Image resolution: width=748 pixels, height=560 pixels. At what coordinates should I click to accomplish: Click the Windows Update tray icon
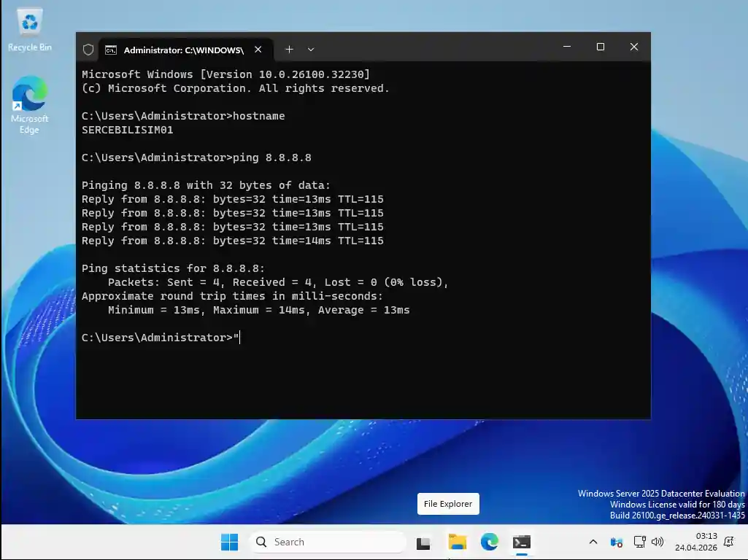(x=617, y=542)
